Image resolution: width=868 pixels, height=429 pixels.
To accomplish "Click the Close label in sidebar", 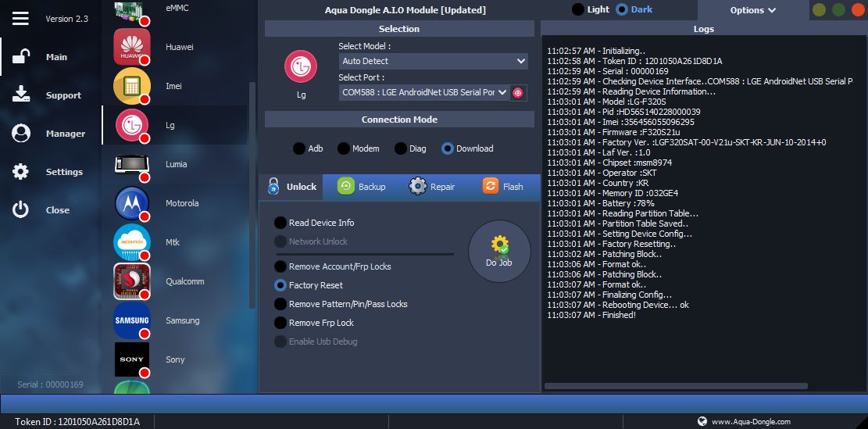I will coord(58,210).
